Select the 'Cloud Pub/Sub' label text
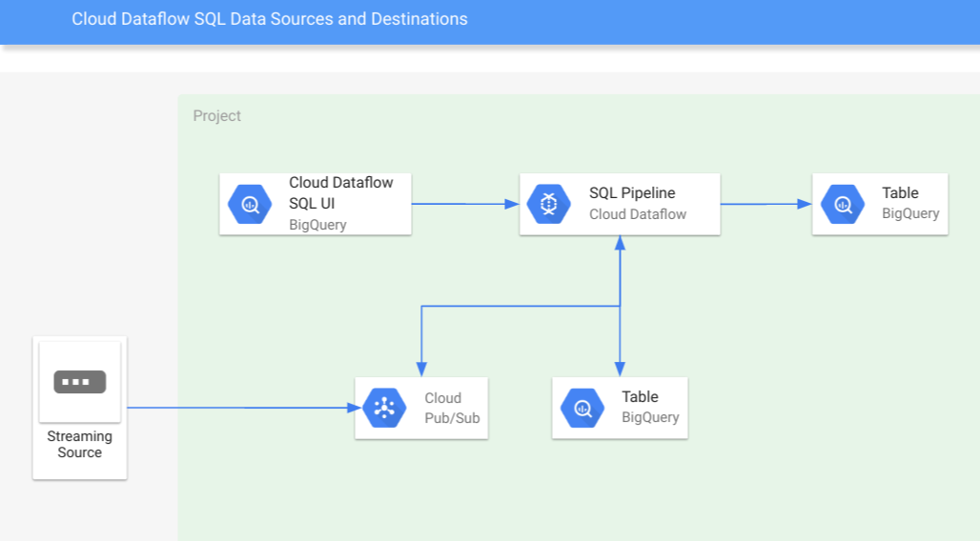This screenshot has height=541, width=980. click(452, 408)
